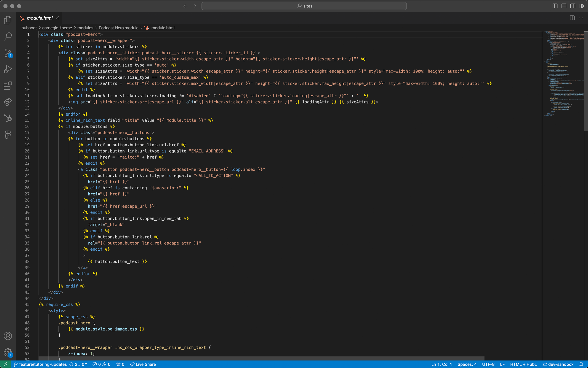Toggle the primary side bar visibility
Screen dimensions: 588x368
(x=555, y=6)
